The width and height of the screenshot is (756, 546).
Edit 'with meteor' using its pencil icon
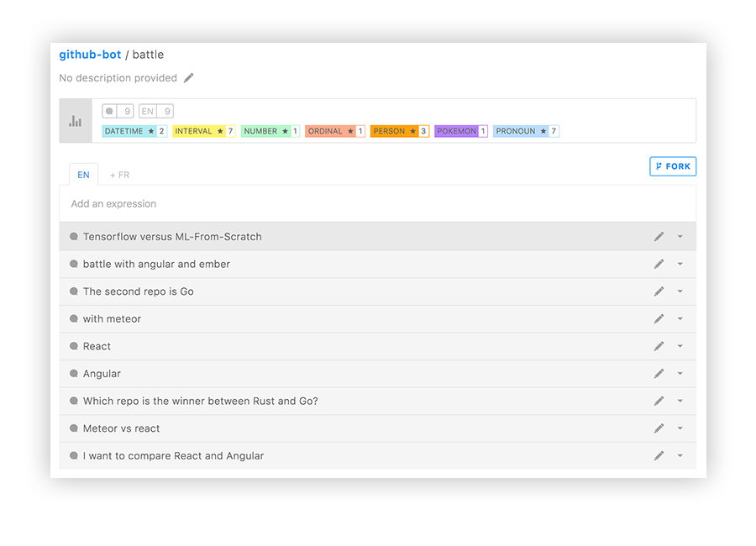659,318
